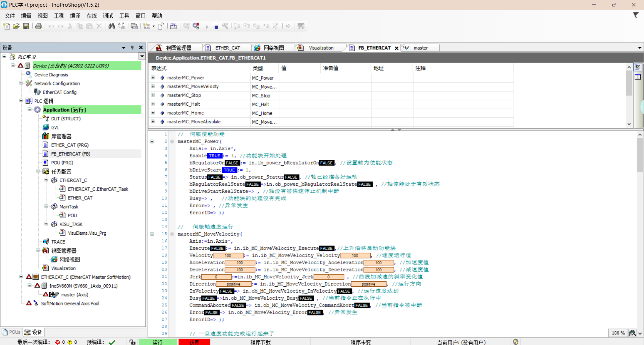The image size is (644, 345).
Task: Click the 准备值 column header
Action: tap(346, 68)
